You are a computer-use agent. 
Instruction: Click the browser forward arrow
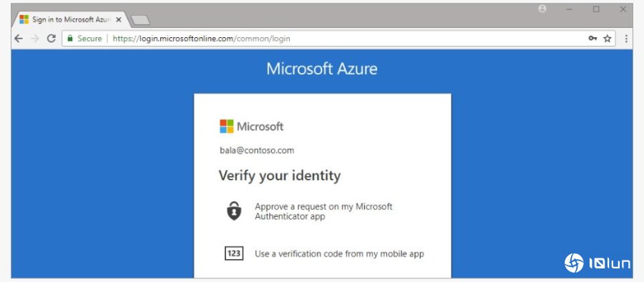35,39
